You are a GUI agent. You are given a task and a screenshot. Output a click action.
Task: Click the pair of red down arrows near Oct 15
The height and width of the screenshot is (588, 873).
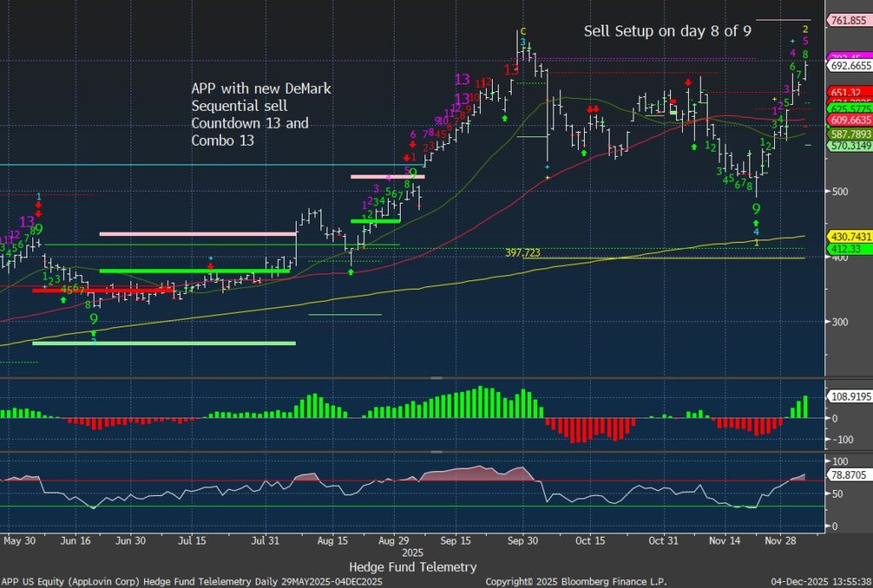[593, 110]
